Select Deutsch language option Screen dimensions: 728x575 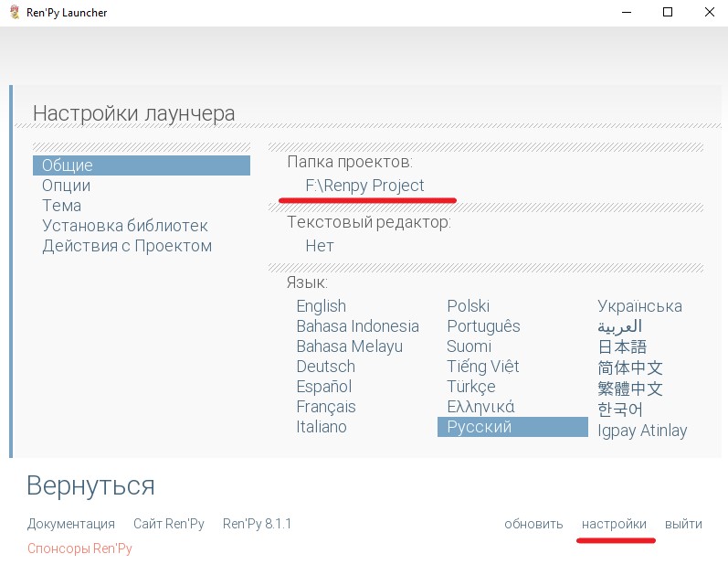click(325, 367)
